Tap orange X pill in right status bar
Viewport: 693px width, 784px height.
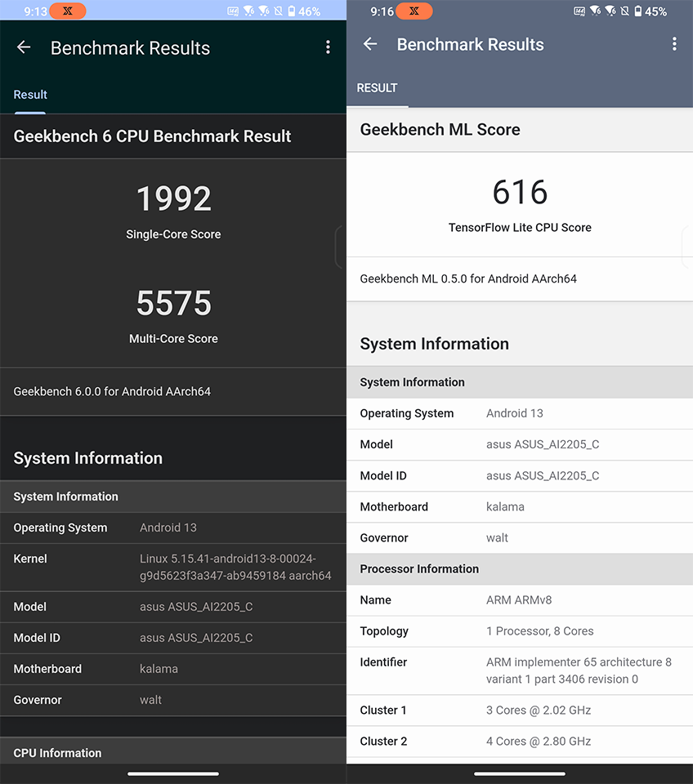[x=414, y=11]
